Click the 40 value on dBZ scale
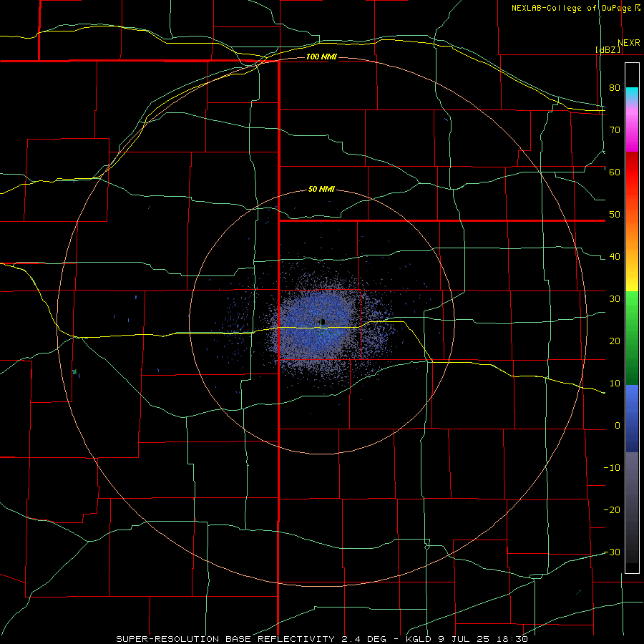Viewport: 644px width, 644px height. pos(615,257)
